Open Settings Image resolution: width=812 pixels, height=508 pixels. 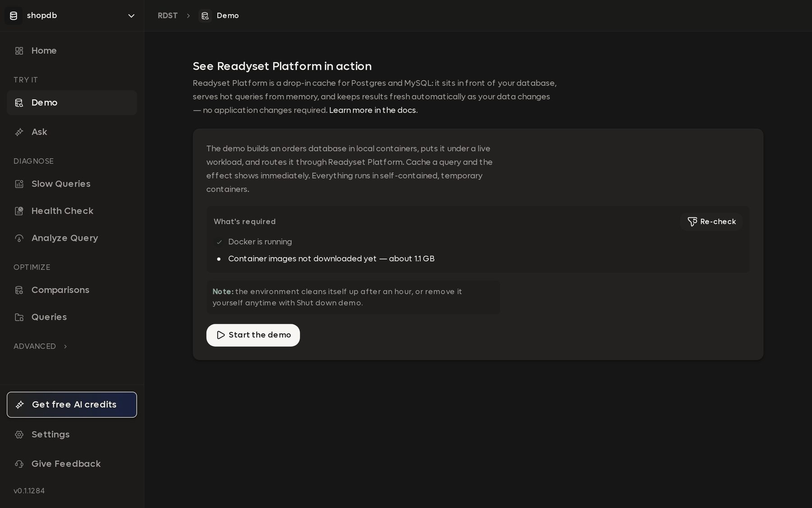coord(72,435)
